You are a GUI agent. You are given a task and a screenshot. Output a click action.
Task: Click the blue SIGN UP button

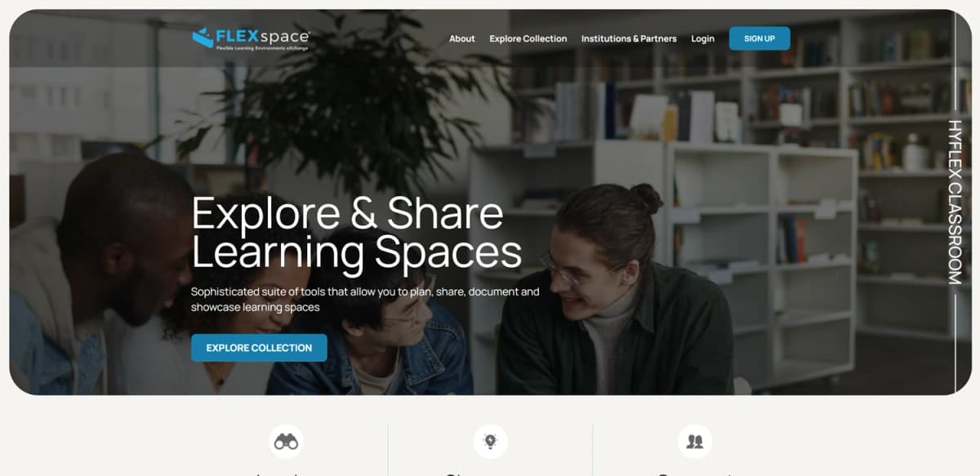click(759, 38)
